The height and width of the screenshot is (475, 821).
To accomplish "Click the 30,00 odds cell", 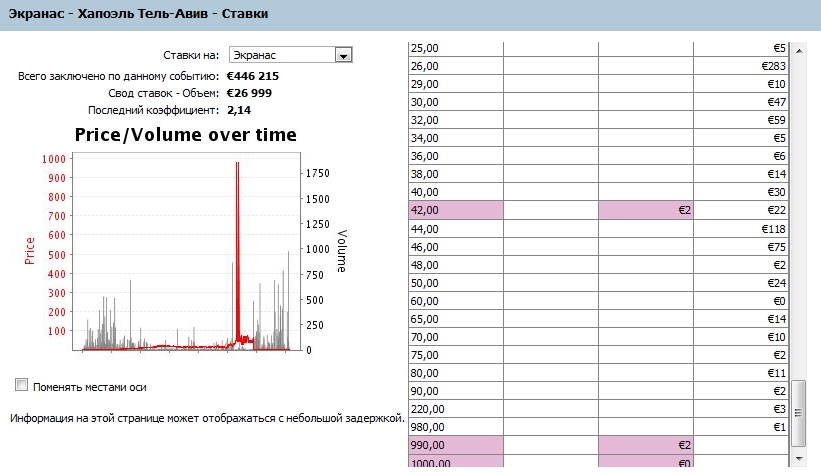I will [x=456, y=102].
